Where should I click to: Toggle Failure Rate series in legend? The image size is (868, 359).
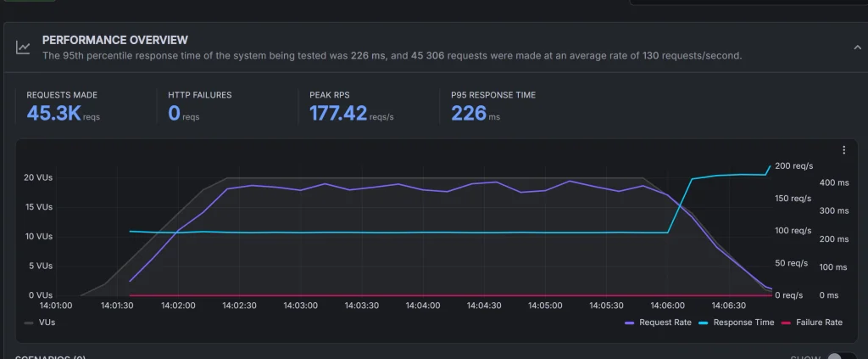(811, 323)
